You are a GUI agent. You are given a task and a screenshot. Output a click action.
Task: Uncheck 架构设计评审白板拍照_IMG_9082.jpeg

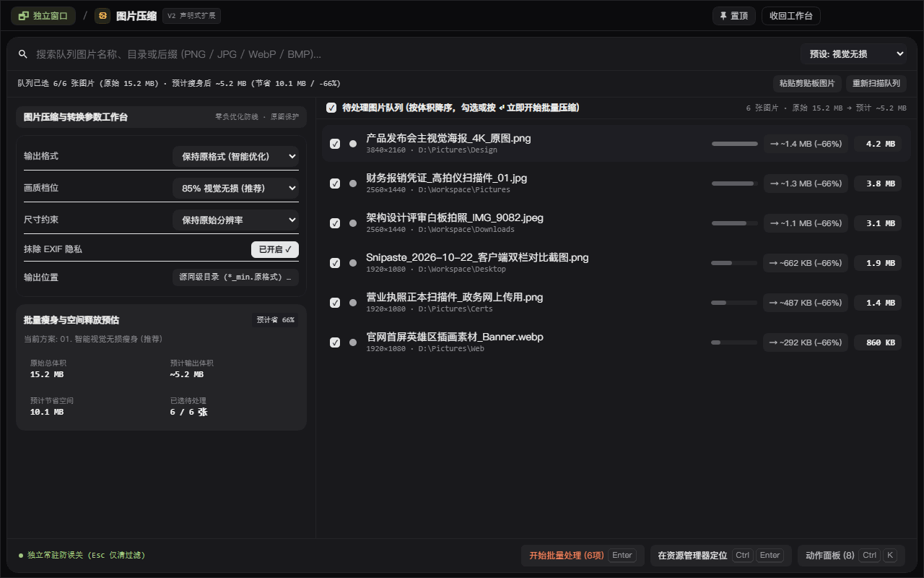335,223
